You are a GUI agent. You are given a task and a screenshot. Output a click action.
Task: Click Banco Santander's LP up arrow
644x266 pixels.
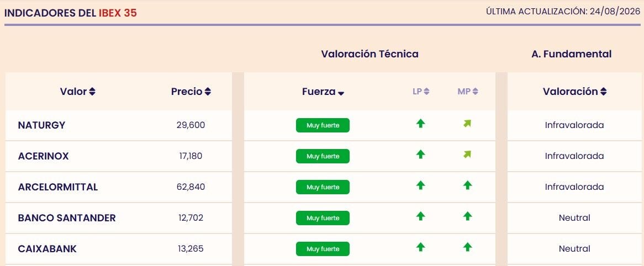420,216
